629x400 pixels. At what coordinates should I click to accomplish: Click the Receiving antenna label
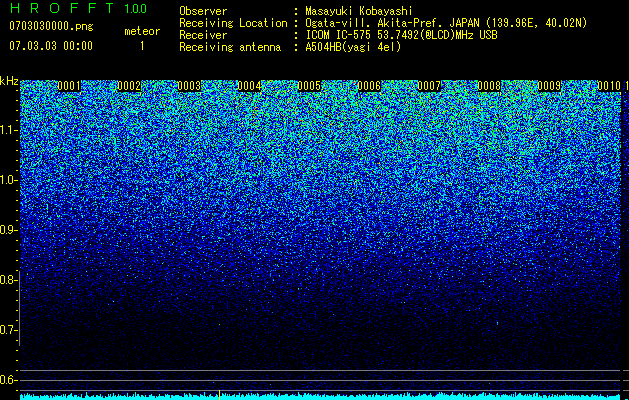[230, 47]
